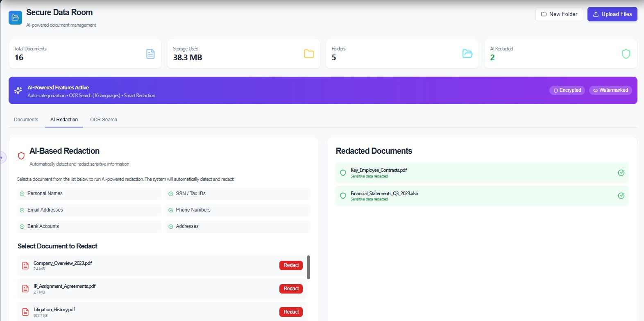Click the Watermarked badge in the banner
The height and width of the screenshot is (321, 644).
click(610, 90)
